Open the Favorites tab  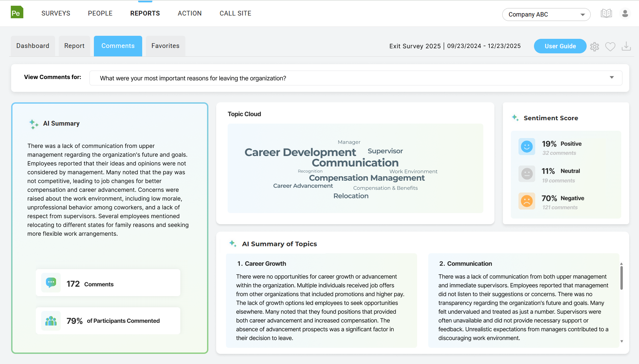click(165, 46)
